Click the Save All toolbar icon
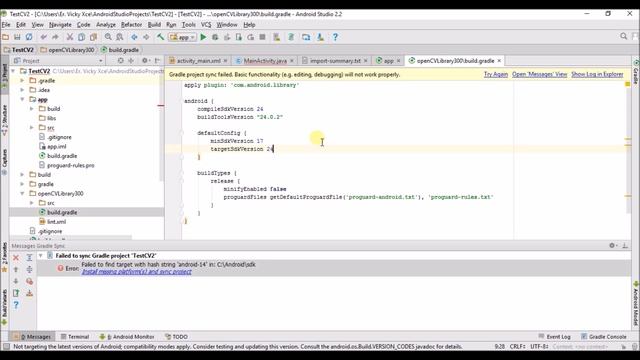This screenshot has width=640, height=360. pyautogui.click(x=17, y=37)
